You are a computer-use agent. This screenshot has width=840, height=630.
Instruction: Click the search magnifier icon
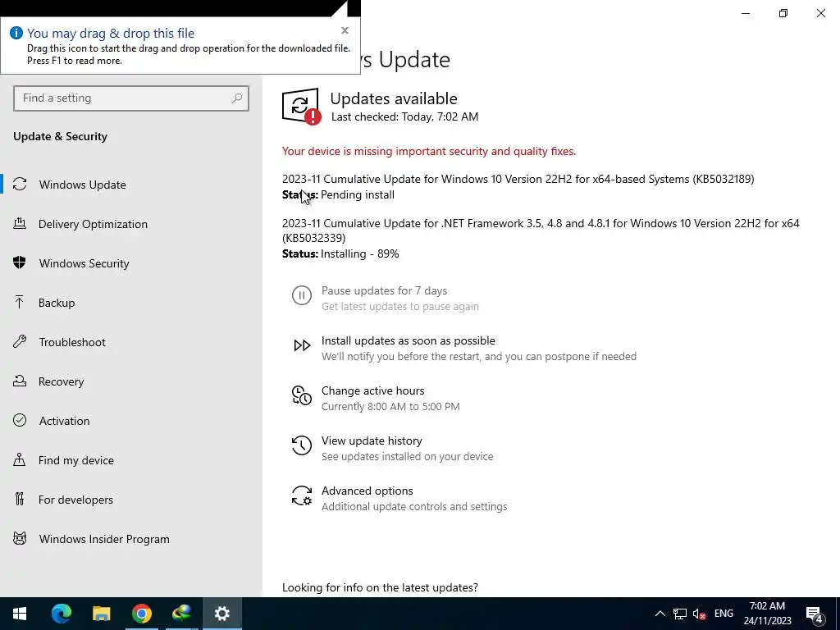point(237,98)
